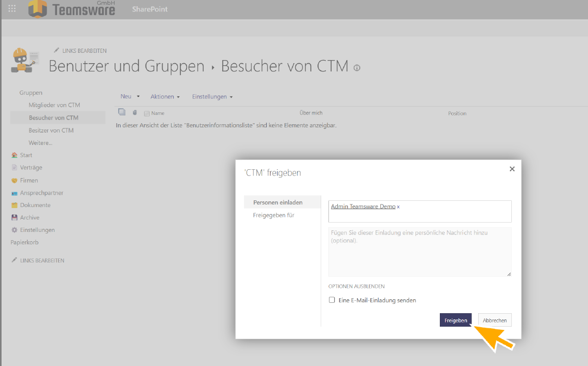Image resolution: width=588 pixels, height=366 pixels.
Task: Click the Freigeben button
Action: [455, 320]
